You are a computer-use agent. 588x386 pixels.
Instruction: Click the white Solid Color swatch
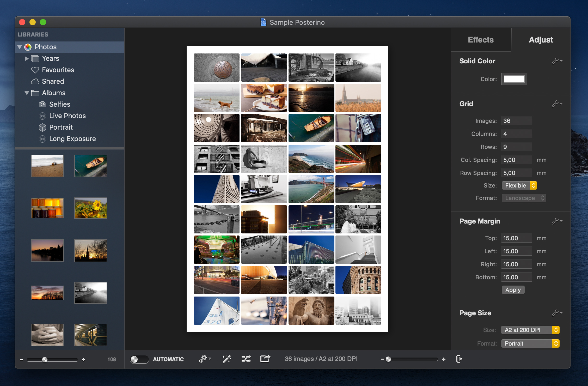pyautogui.click(x=514, y=79)
